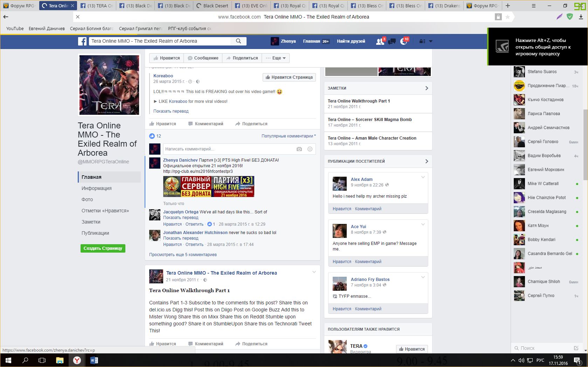Click Просмотреть еще 5 комментариев link
Screen dimensions: 588x367
tap(183, 255)
